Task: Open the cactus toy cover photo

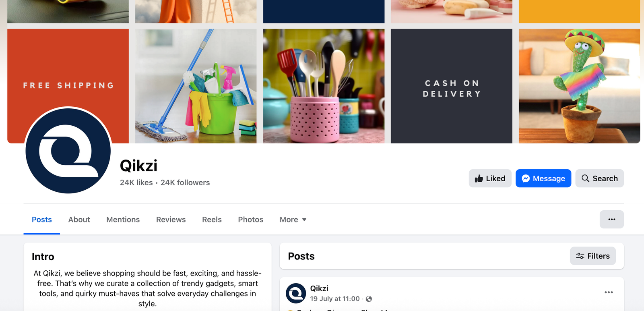Action: [x=579, y=86]
